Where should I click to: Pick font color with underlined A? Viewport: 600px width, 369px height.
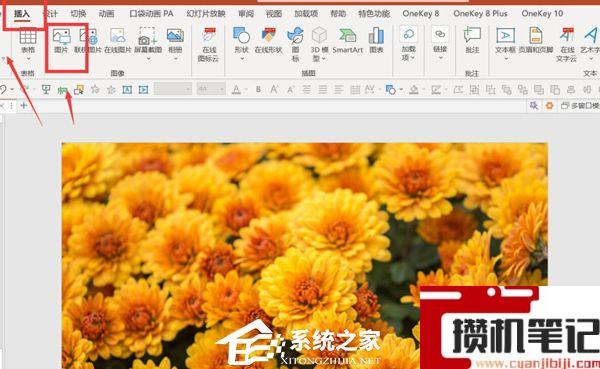coord(236,90)
